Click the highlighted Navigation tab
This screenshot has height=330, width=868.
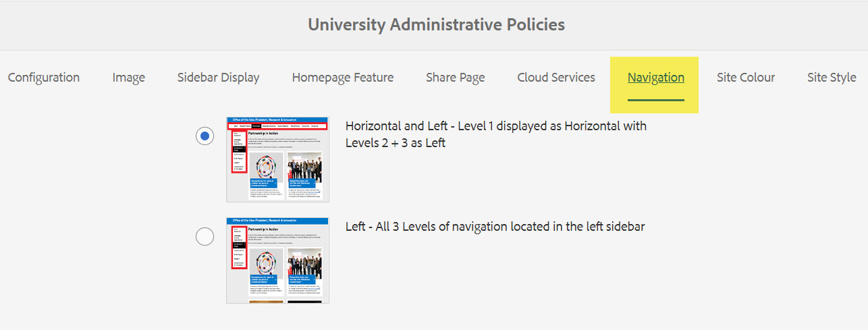[655, 78]
